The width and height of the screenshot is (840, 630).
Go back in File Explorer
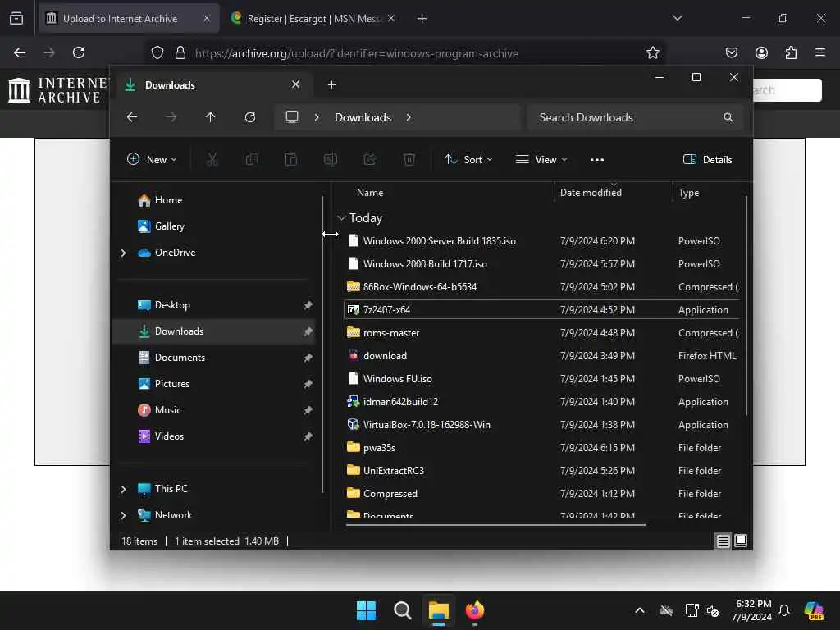coord(132,117)
